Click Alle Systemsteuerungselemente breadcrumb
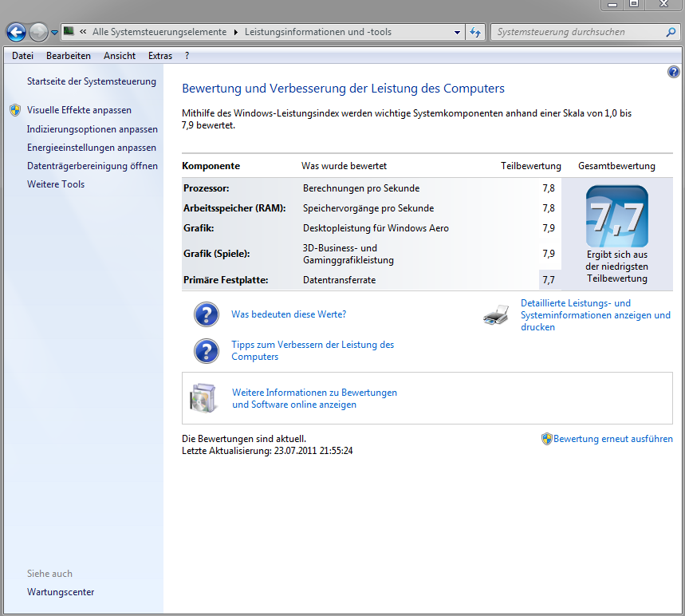This screenshot has height=616, width=685. point(159,33)
